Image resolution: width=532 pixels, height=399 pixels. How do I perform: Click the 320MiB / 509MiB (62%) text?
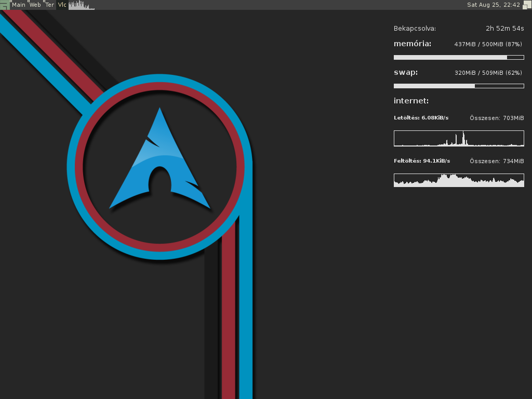[x=488, y=73]
